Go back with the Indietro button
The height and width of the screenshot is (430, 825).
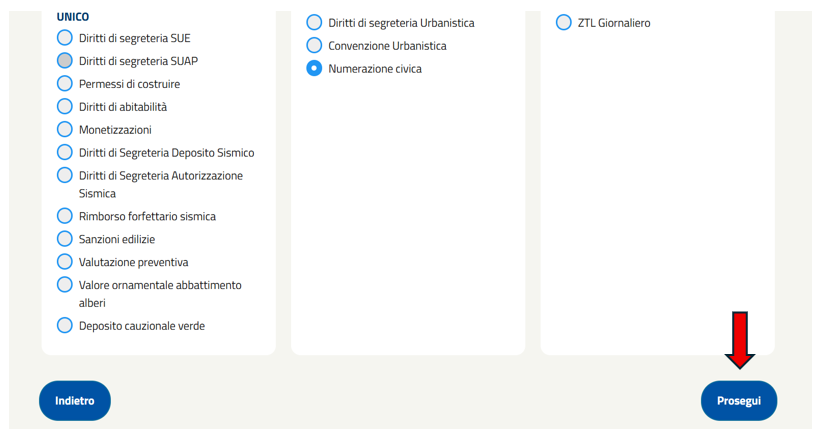pos(75,401)
